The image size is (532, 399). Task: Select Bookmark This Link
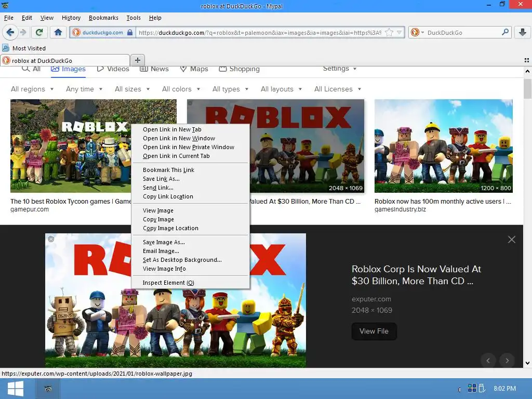[x=190, y=170]
